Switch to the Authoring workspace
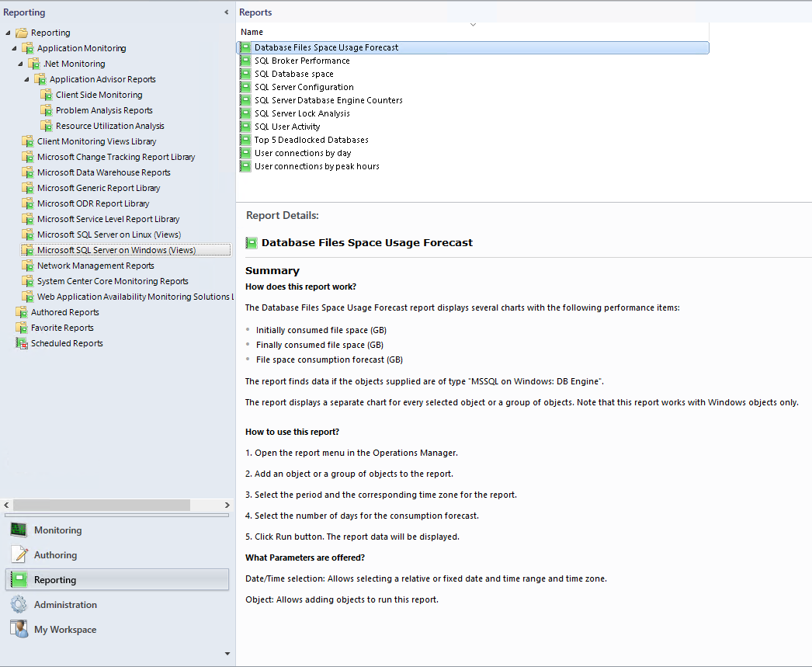The height and width of the screenshot is (667, 812). pos(117,554)
